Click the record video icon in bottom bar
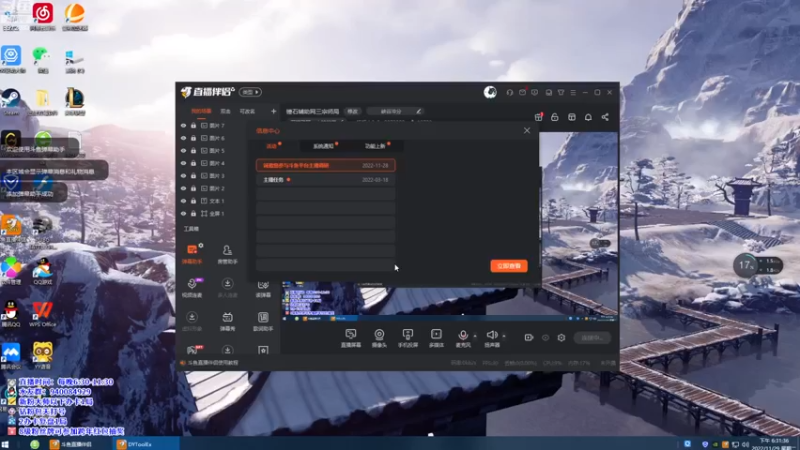 pos(529,337)
